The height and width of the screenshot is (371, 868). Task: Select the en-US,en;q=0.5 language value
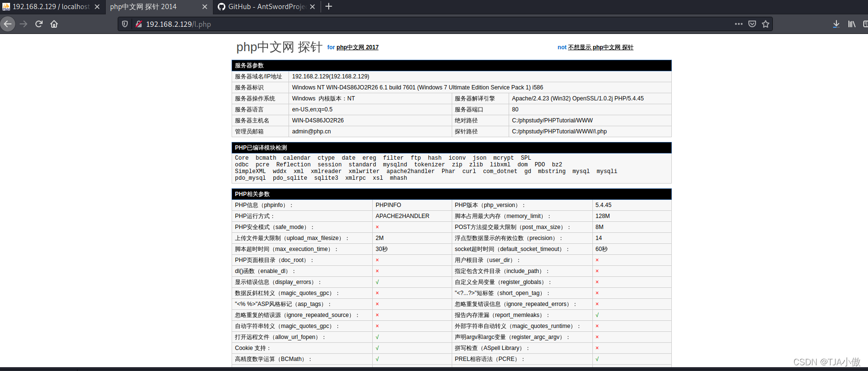tap(312, 109)
